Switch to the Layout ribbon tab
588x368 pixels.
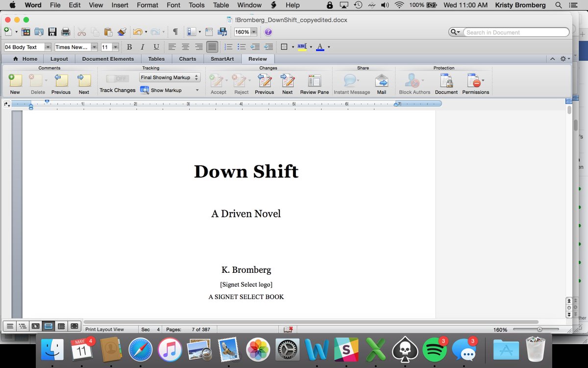(x=59, y=59)
